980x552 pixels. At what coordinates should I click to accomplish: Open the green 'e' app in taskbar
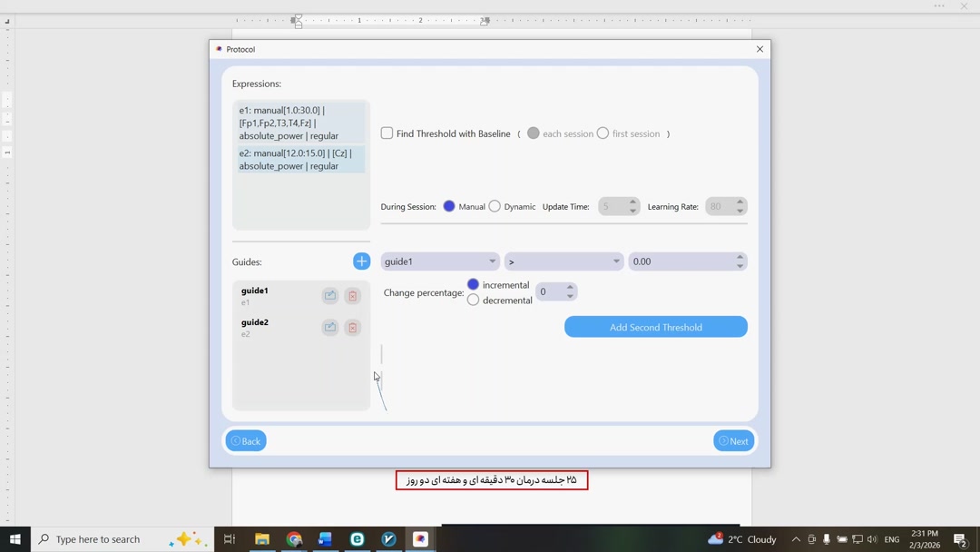(x=357, y=539)
